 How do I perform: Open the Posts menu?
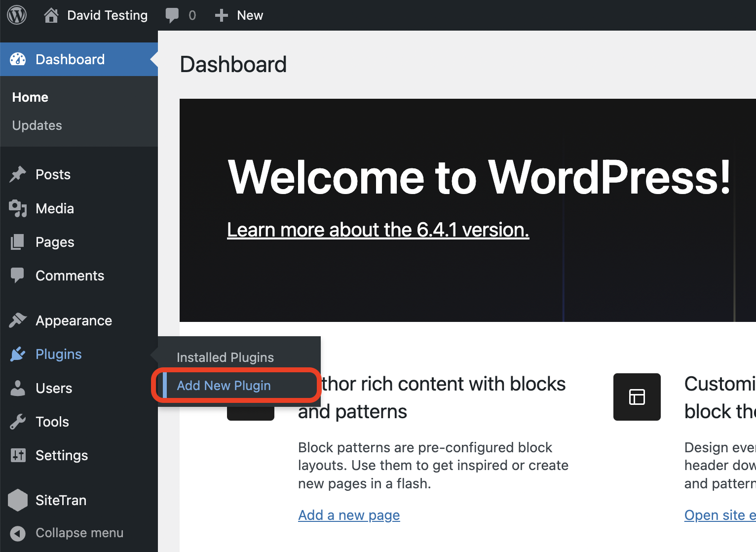click(x=53, y=174)
